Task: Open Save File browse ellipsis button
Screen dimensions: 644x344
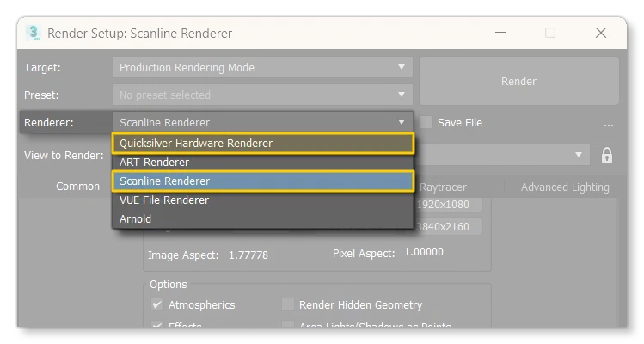Action: pos(609,123)
